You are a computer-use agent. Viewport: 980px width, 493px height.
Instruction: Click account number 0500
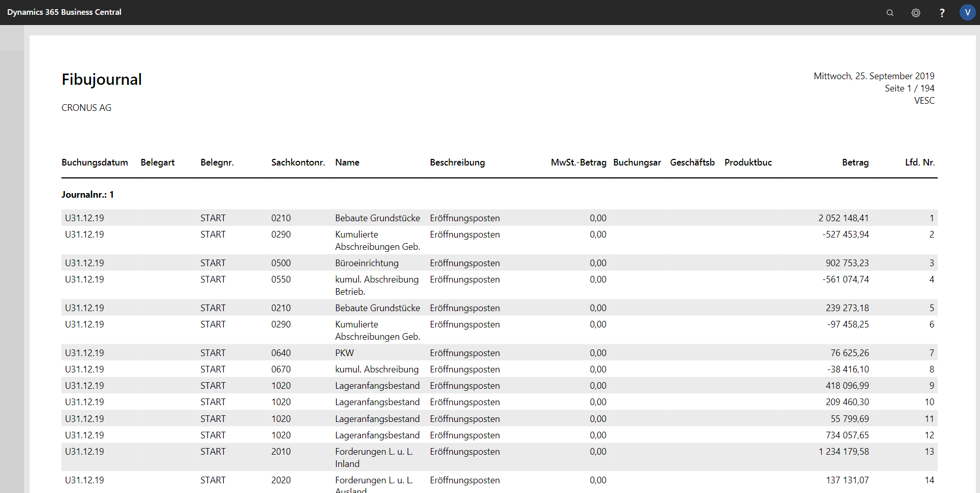click(x=281, y=263)
